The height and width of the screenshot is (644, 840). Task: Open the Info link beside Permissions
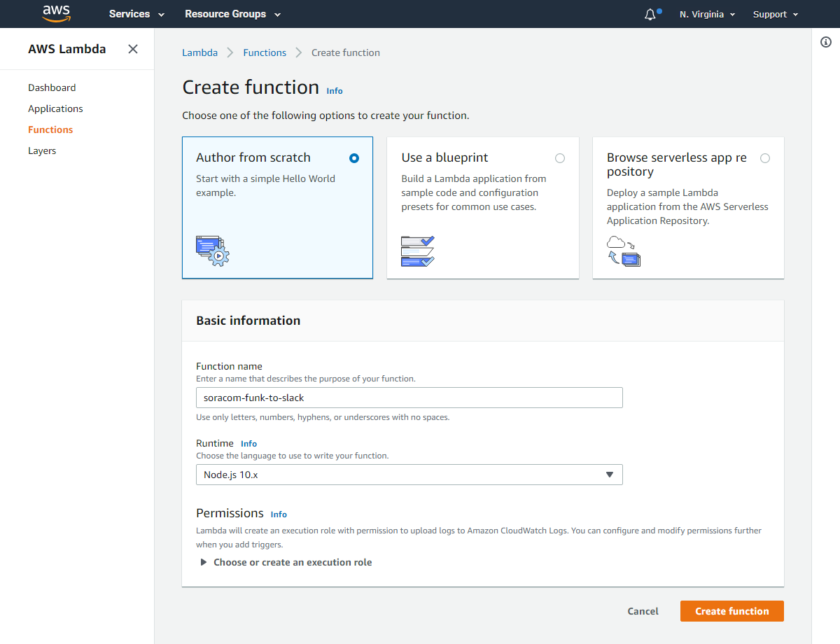(x=279, y=514)
